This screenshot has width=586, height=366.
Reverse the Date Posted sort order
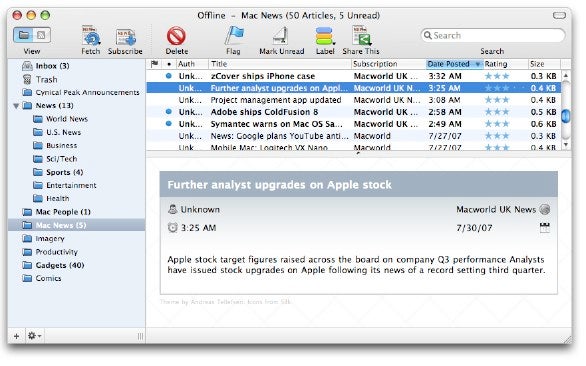pyautogui.click(x=454, y=64)
